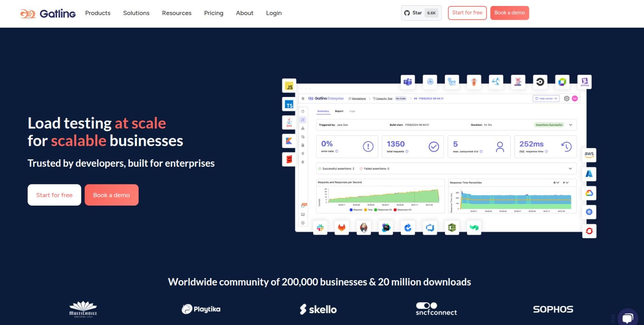Screen dimensions: 644x325
Task: Click the GitHub Star button
Action: (x=421, y=13)
